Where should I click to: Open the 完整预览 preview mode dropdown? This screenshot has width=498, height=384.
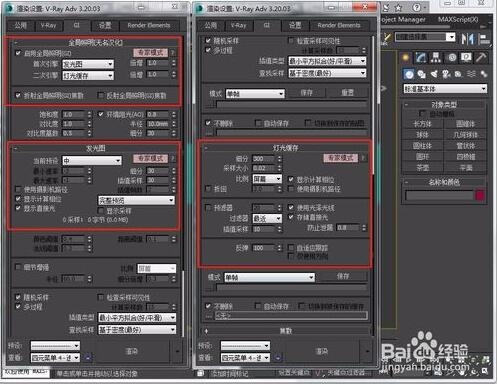[x=136, y=200]
